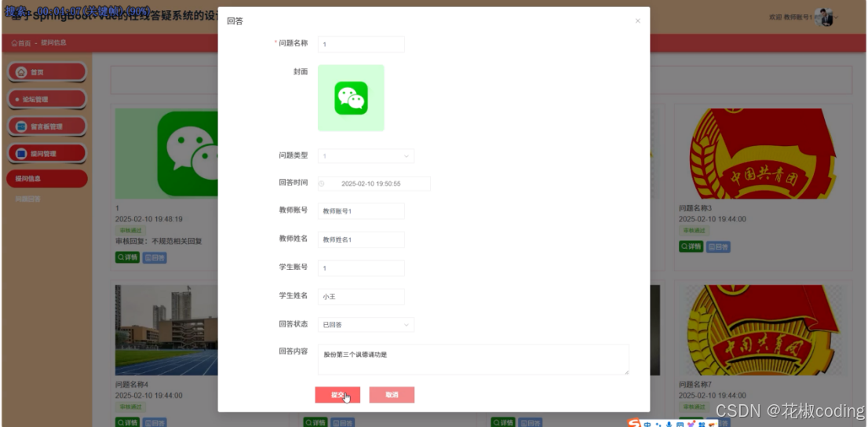Expand 留言板管理 in the sidebar

47,126
